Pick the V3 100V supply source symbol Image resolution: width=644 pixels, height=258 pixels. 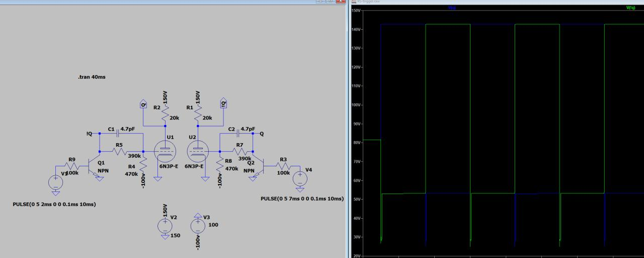pyautogui.click(x=198, y=225)
